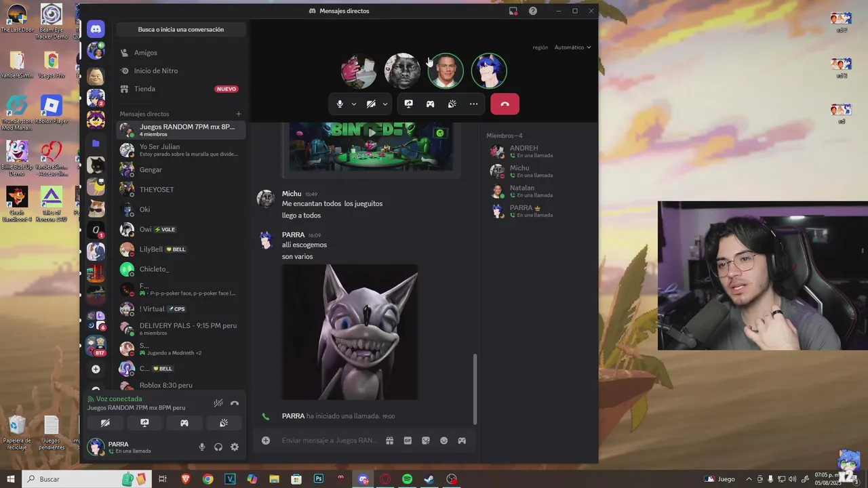Share screen from voice panel

(144, 423)
